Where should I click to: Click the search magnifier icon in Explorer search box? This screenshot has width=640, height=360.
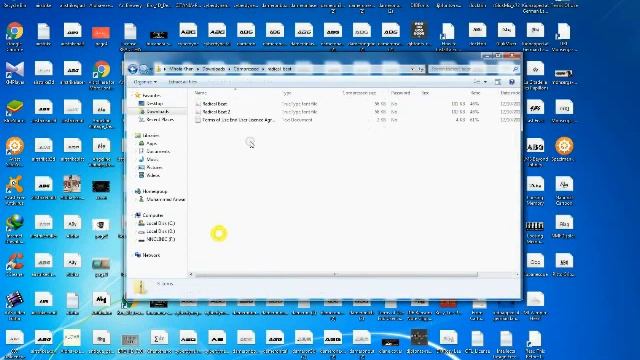[516, 69]
